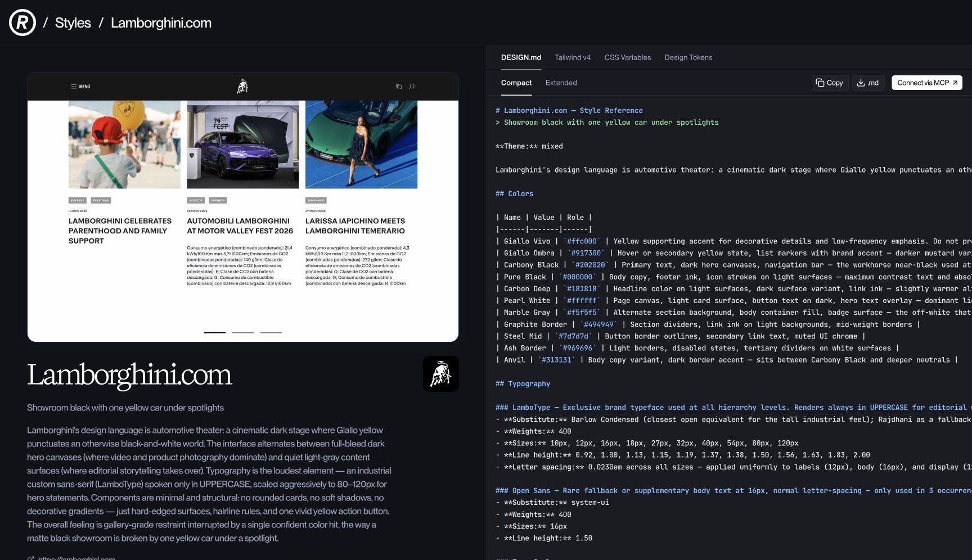This screenshot has width=972, height=560.
Task: Click the '27 MAYO 2026' article date
Action: tap(316, 211)
